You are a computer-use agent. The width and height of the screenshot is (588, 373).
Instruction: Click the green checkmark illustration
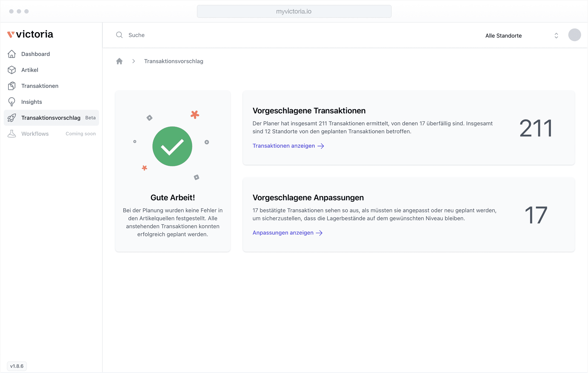[173, 146]
